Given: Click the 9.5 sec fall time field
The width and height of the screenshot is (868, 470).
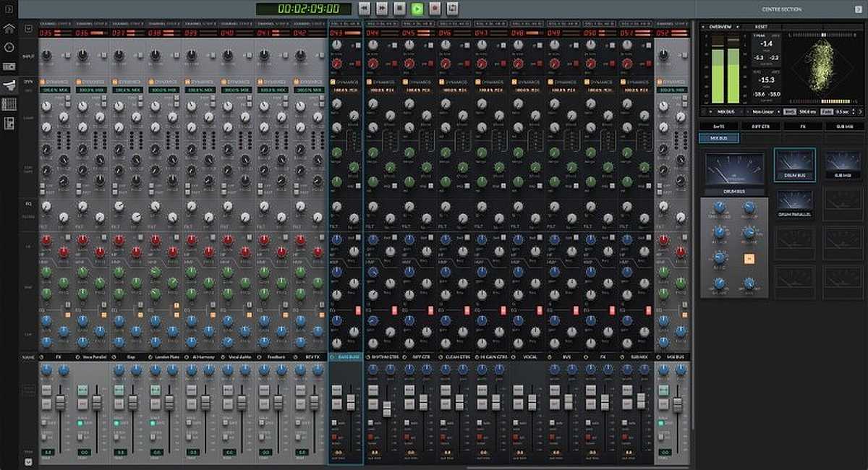Looking at the screenshot, I should tap(844, 112).
